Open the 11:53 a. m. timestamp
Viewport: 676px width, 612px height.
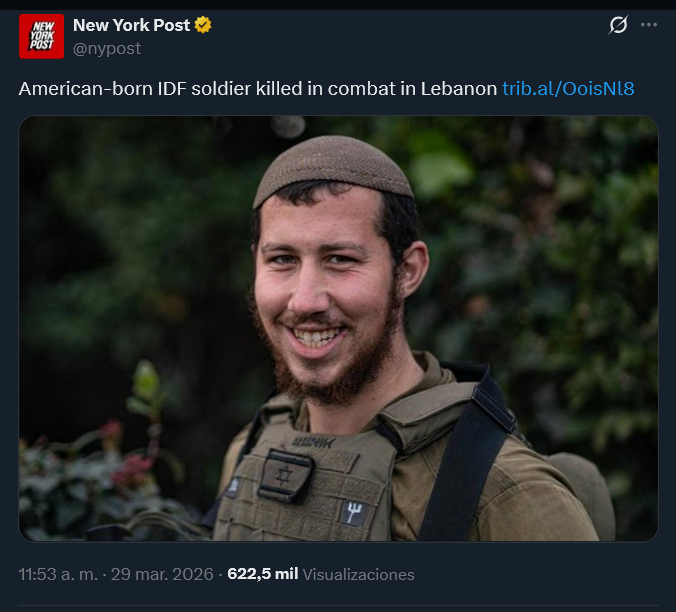click(58, 575)
